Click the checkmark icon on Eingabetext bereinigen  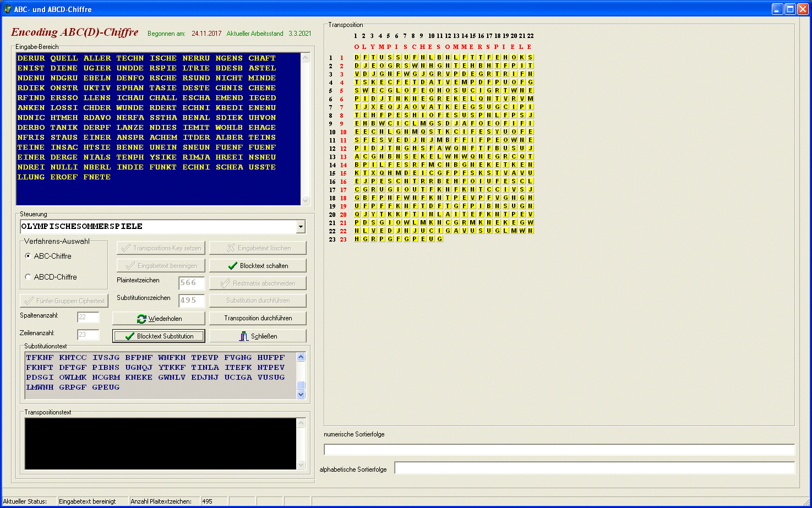(x=130, y=266)
